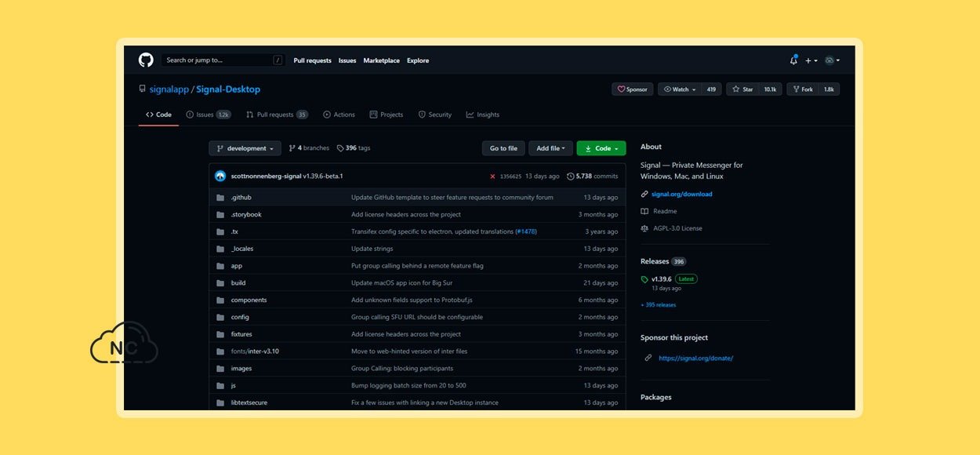Open the signalapp owner link
The image size is (980, 455).
(x=169, y=89)
